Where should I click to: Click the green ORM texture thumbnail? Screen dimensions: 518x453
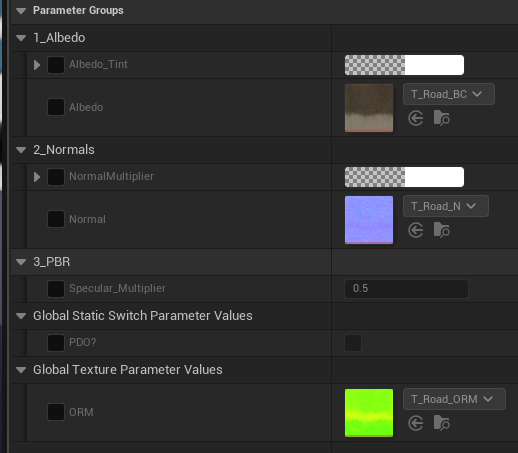(369, 413)
